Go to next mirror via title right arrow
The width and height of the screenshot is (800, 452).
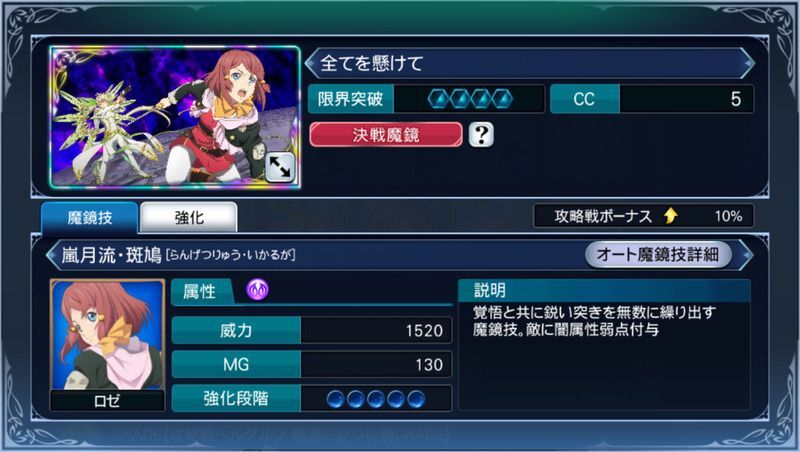pyautogui.click(x=747, y=63)
